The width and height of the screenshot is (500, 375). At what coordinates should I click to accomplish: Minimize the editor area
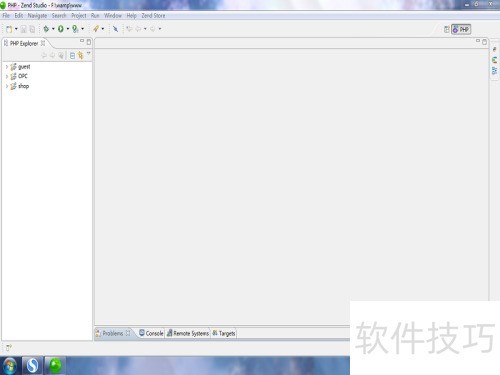pos(478,41)
